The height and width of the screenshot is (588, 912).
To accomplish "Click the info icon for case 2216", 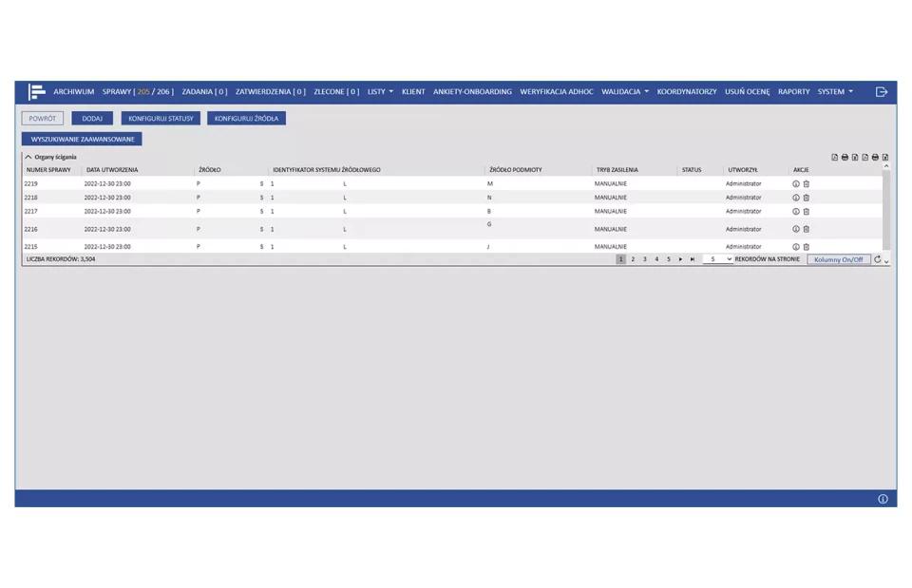I will coord(796,229).
